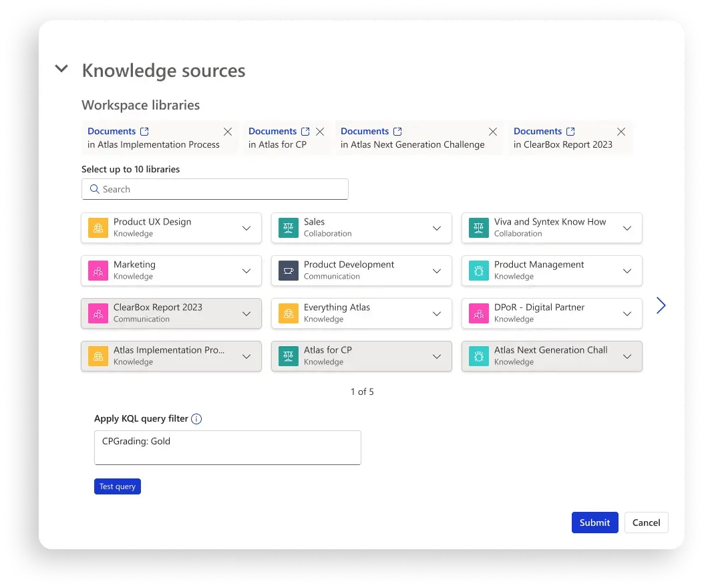Viewport: 706px width, 588px height.
Task: Click the Atlas for CP card scales icon
Action: (x=289, y=356)
